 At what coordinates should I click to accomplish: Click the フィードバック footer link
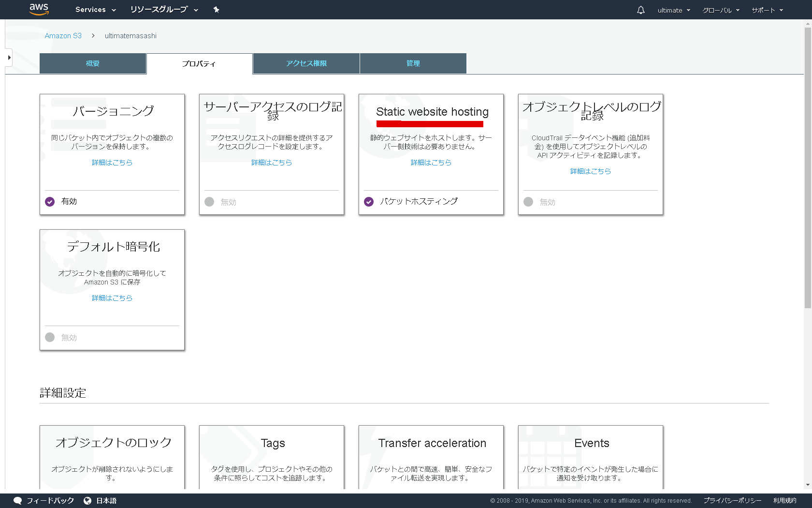click(50, 501)
